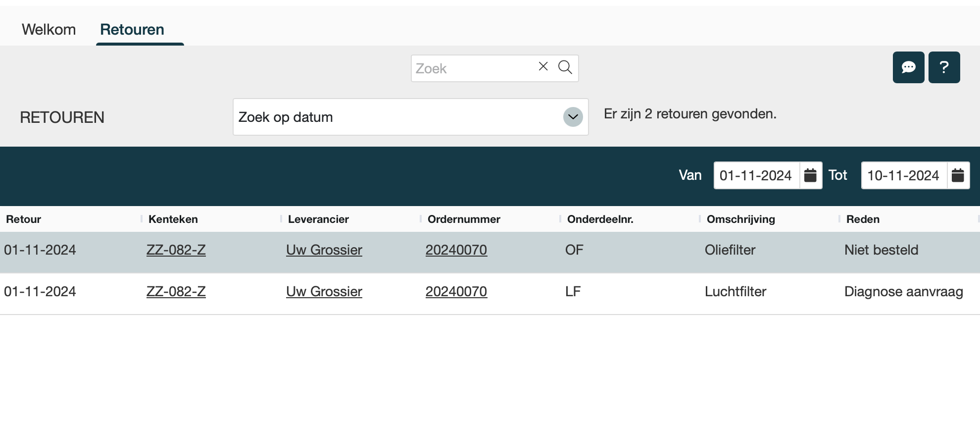Sort by the Retour column header
Image resolution: width=980 pixels, height=427 pixels.
pyautogui.click(x=23, y=219)
